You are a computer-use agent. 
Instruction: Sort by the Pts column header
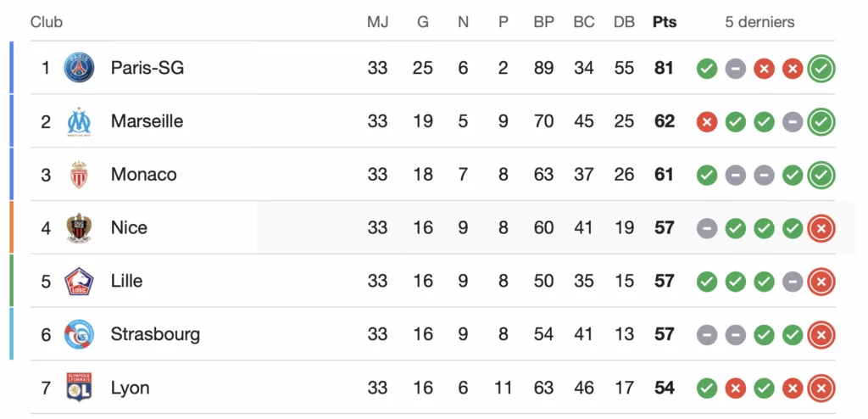665,22
